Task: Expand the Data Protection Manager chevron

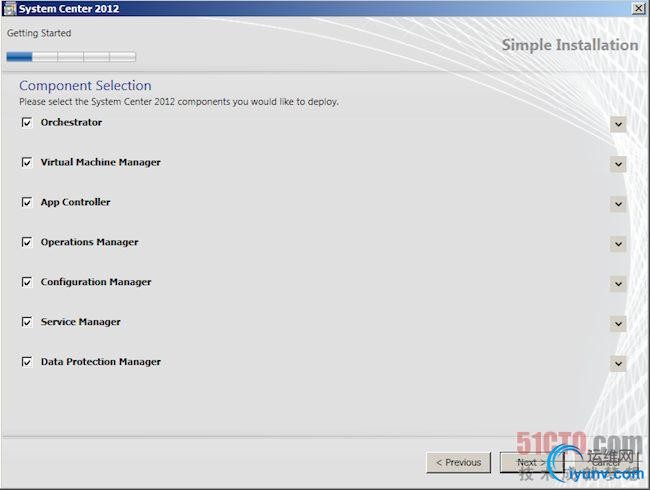Action: (x=618, y=364)
